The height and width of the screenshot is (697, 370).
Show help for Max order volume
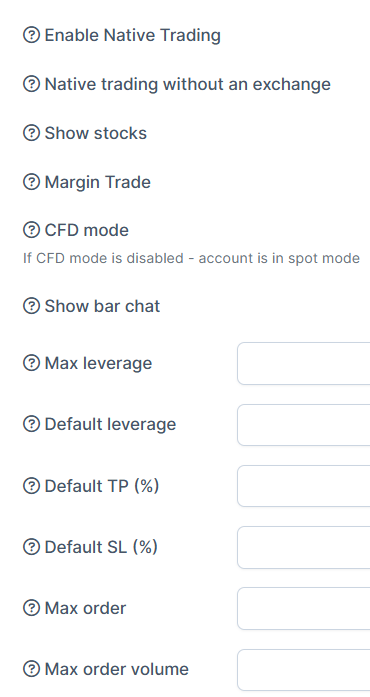point(31,669)
